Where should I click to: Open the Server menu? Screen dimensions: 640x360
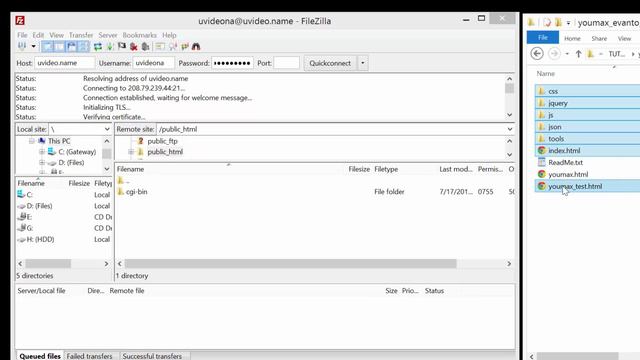tap(108, 35)
